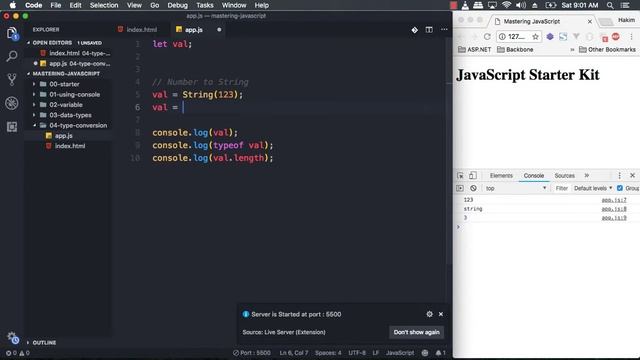This screenshot has height=360, width=640.
Task: Open the File menu
Action: click(56, 5)
